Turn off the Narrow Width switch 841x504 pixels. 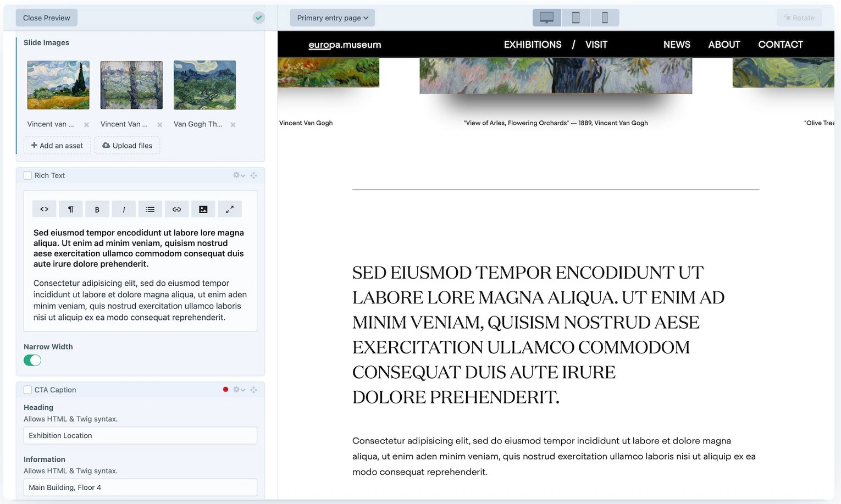coord(32,360)
